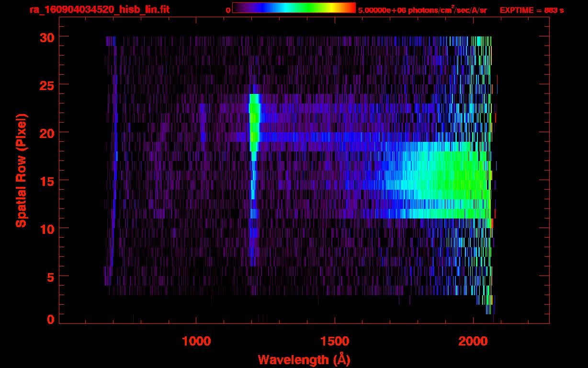Click the Spatial Row (Pixel) axis title
This screenshot has height=368, width=588.
[22, 170]
